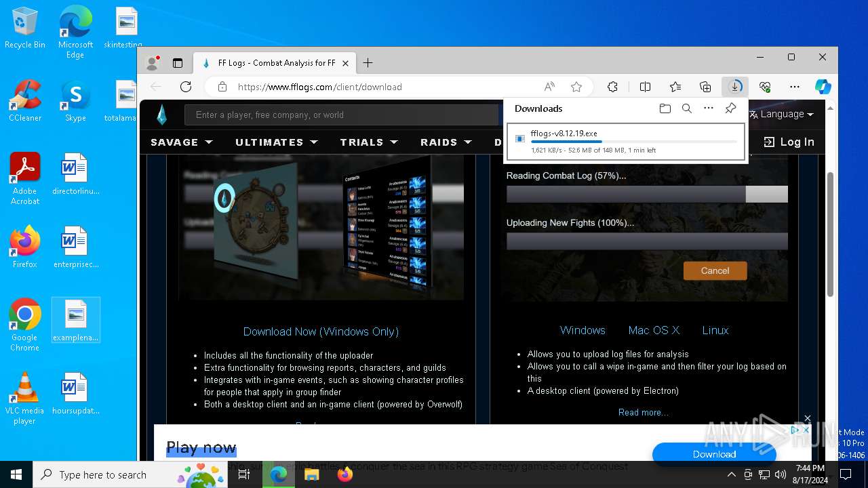868x488 pixels.
Task: Click Reading Combat Log progress bar
Action: pos(647,194)
